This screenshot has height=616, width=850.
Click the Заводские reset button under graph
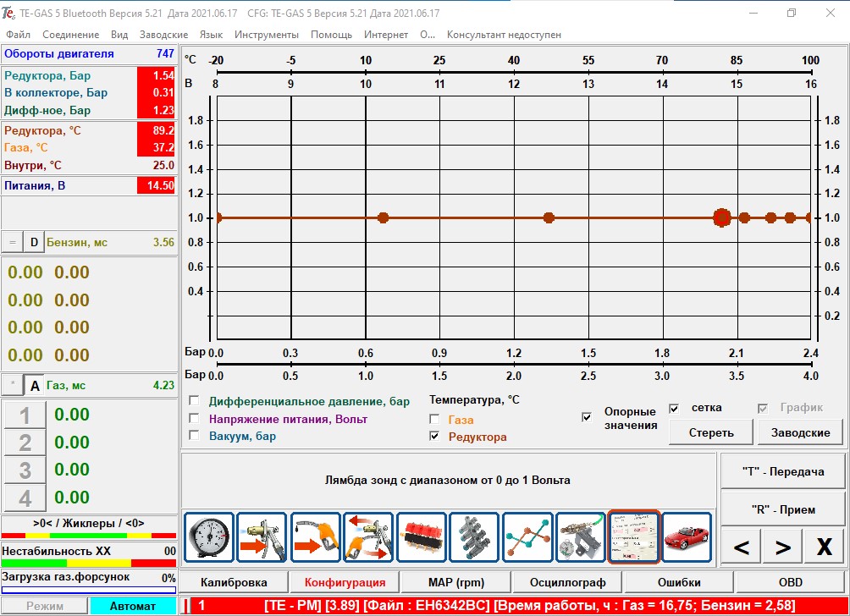800,432
